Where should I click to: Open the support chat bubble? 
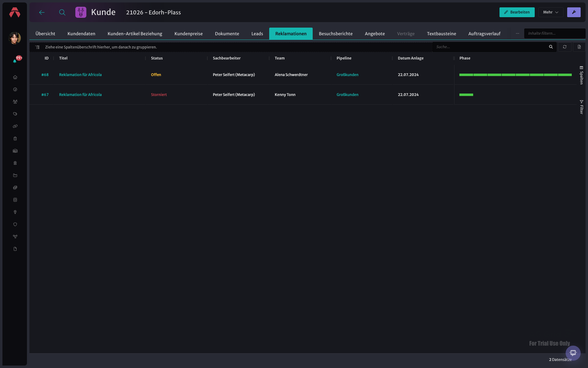(x=573, y=353)
